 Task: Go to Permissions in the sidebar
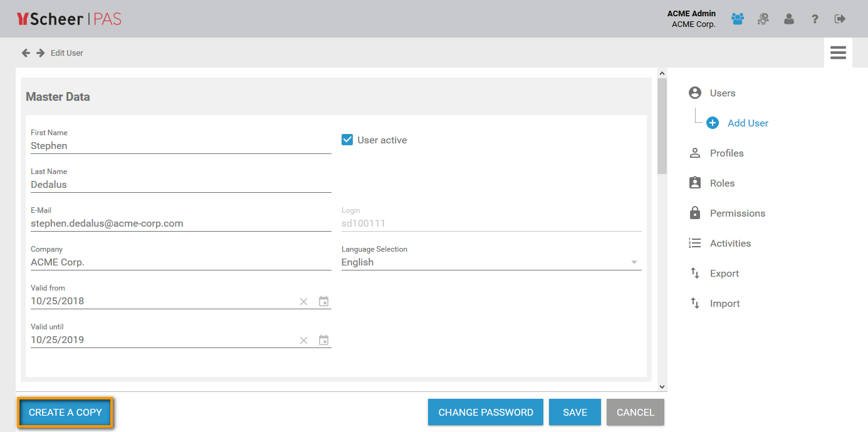tap(737, 213)
